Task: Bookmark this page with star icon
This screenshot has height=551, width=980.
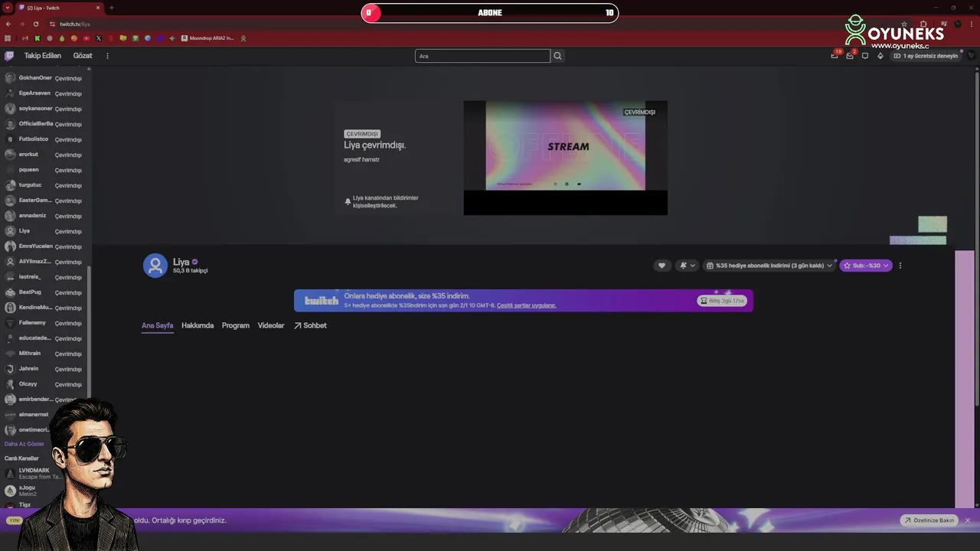Action: point(904,24)
